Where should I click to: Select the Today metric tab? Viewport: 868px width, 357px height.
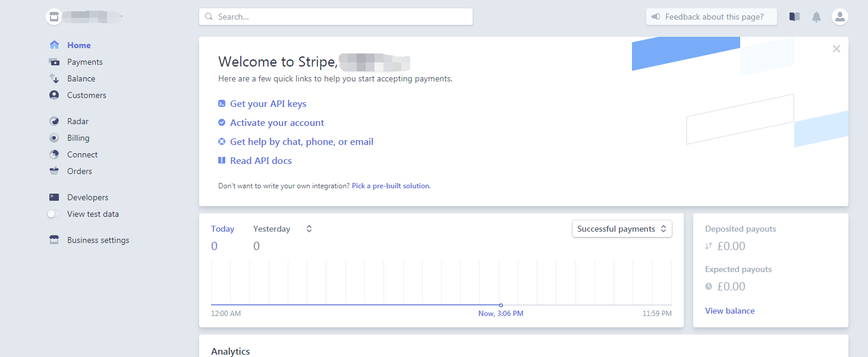[x=223, y=229]
